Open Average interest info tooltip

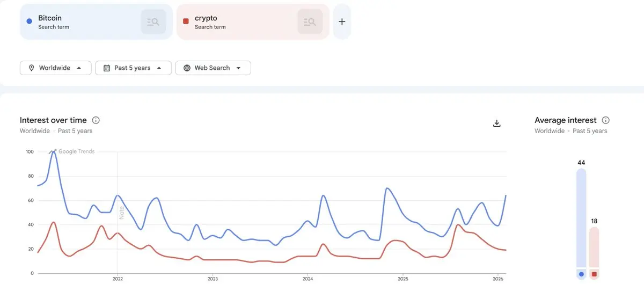tap(606, 120)
